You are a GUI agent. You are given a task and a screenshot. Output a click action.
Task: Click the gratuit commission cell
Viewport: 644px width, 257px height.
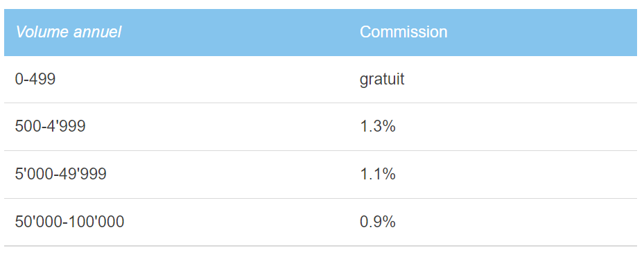382,79
